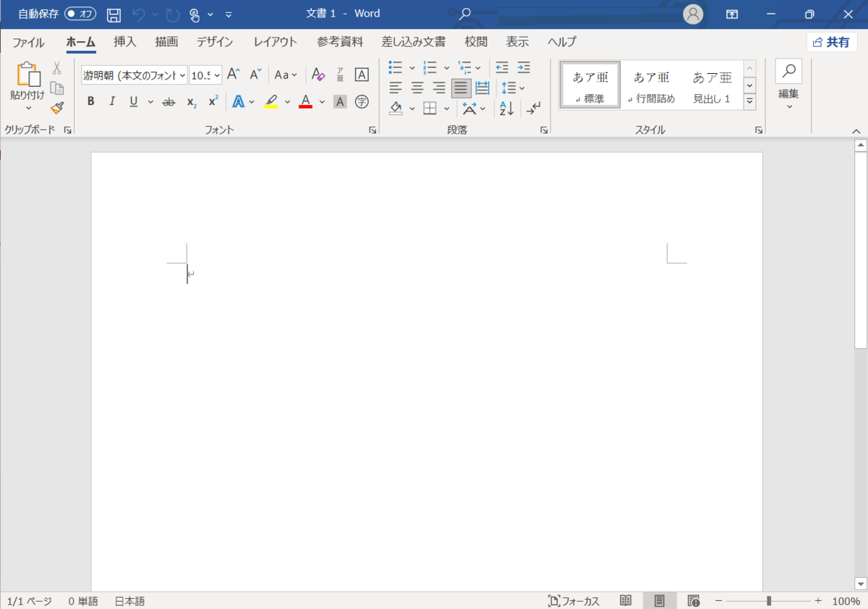Select the 行間詰め style
The image size is (868, 609).
(x=652, y=86)
